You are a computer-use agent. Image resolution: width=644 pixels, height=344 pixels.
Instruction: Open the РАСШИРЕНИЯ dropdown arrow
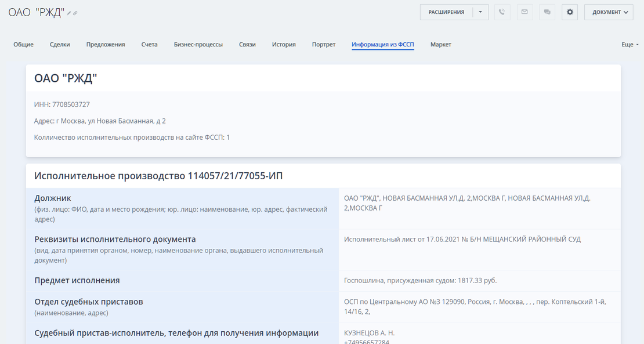[482, 12]
